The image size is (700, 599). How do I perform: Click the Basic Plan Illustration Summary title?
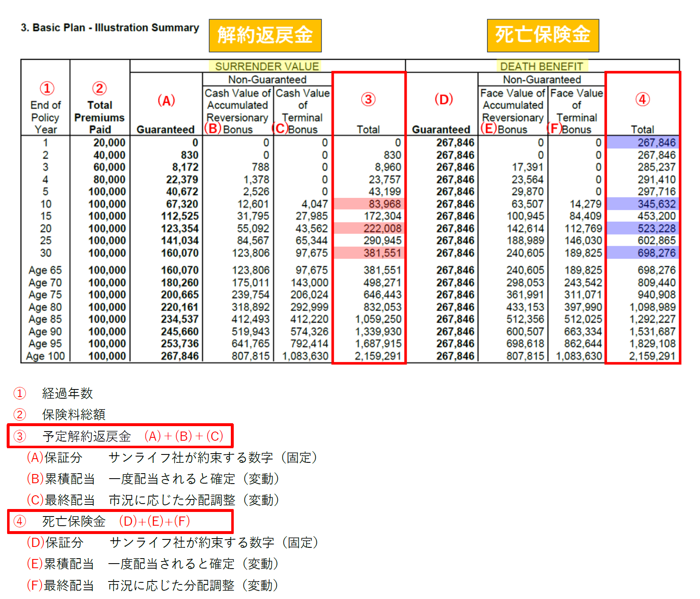click(110, 28)
